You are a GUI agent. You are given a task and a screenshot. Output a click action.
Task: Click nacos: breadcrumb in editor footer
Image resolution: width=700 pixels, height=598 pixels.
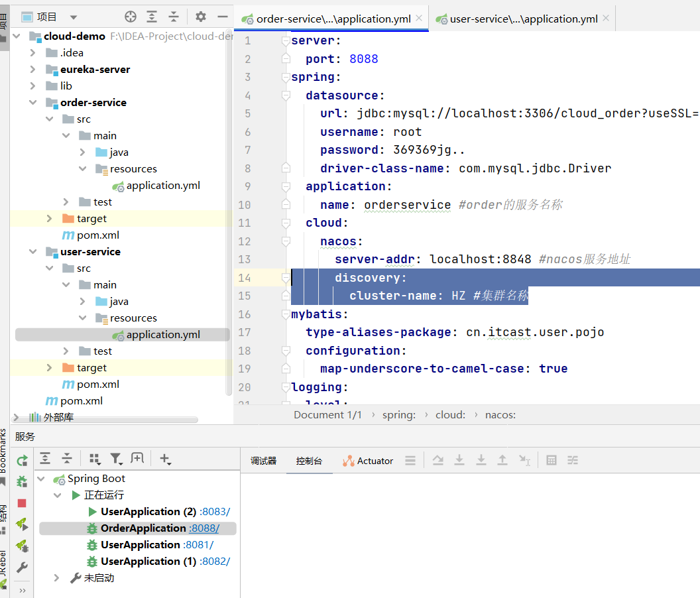pos(500,415)
